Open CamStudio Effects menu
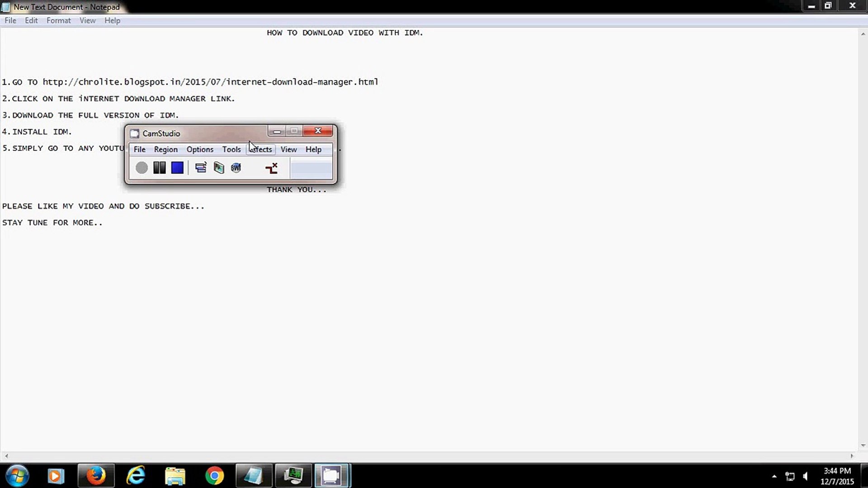 [x=261, y=150]
